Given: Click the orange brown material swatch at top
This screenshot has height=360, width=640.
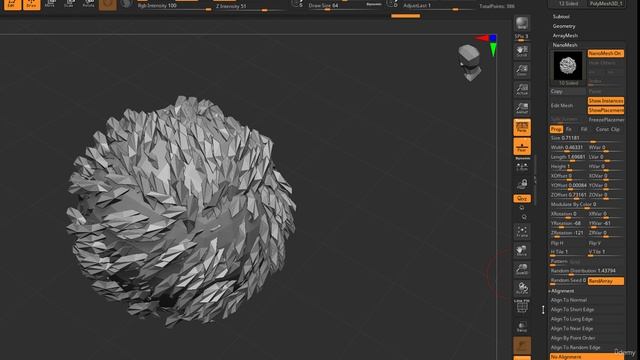Looking at the screenshot, I should coord(108,4).
